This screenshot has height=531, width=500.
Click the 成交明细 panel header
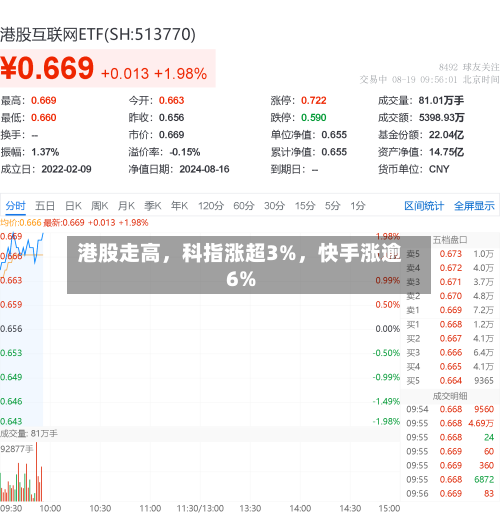pyautogui.click(x=450, y=396)
